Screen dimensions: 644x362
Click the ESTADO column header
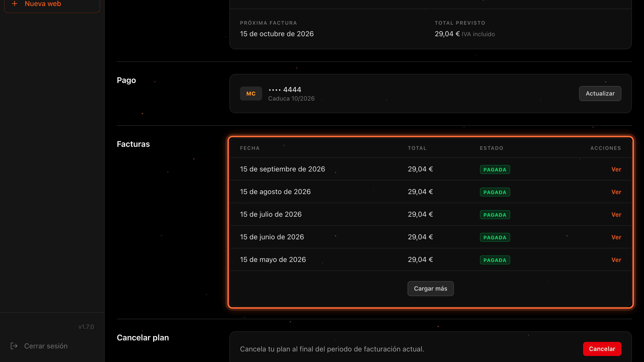tap(492, 148)
